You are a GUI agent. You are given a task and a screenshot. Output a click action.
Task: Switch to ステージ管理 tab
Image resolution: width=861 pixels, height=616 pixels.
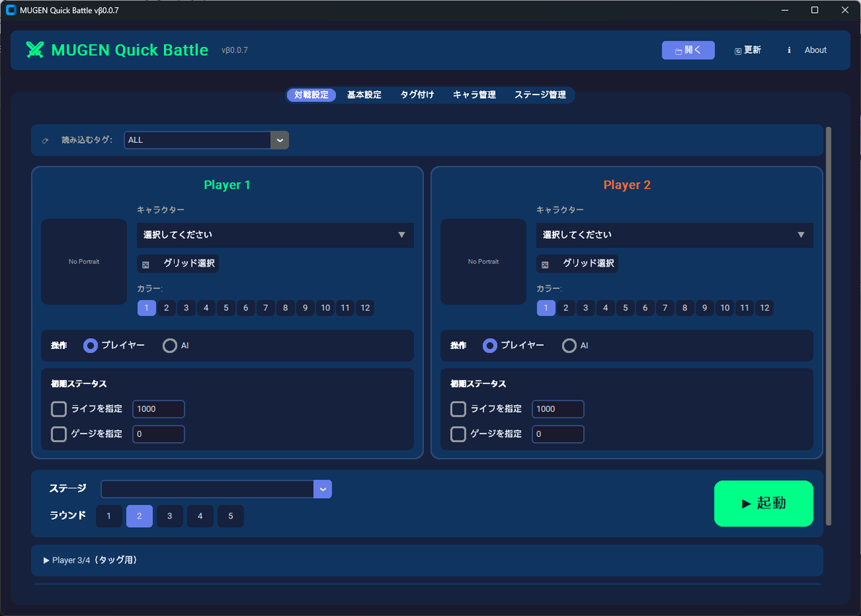tap(540, 95)
